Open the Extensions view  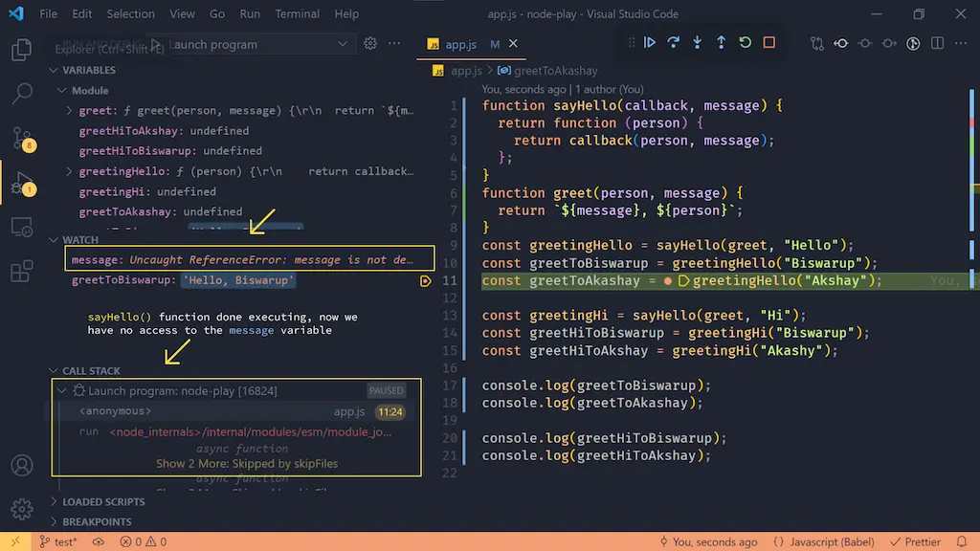(x=21, y=271)
